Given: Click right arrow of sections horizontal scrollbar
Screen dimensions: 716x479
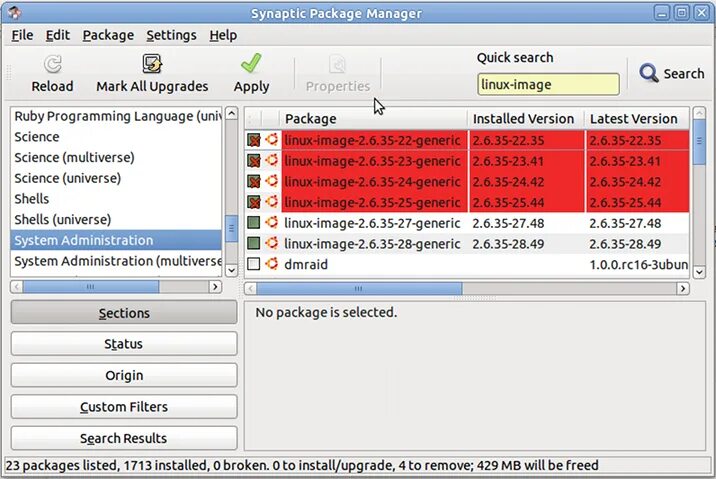Looking at the screenshot, I should tap(215, 287).
